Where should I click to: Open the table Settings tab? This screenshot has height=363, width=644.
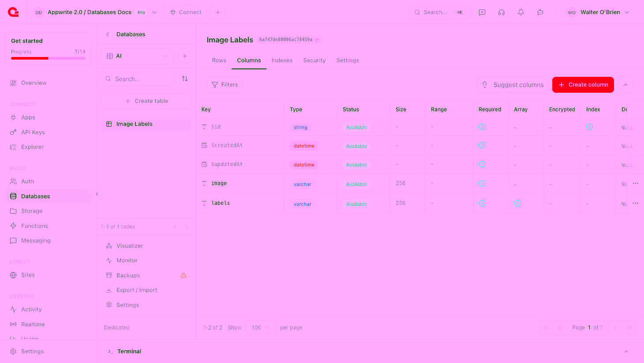click(348, 60)
